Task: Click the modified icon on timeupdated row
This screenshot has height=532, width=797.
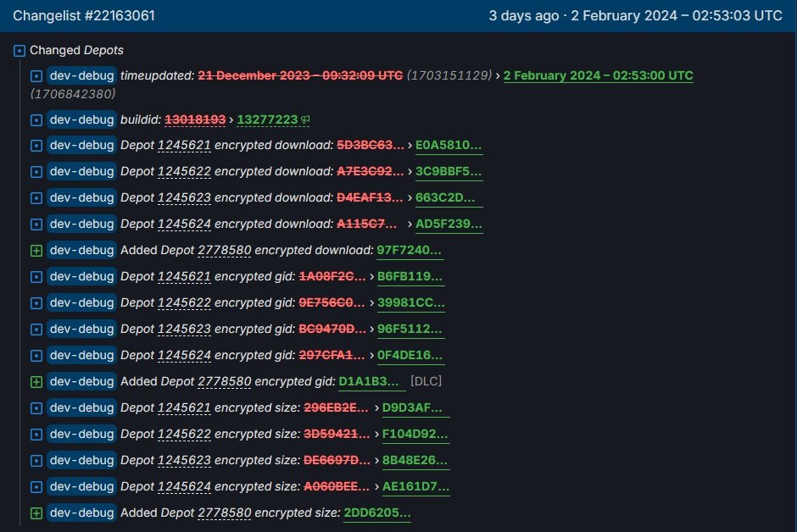Action: tap(36, 75)
